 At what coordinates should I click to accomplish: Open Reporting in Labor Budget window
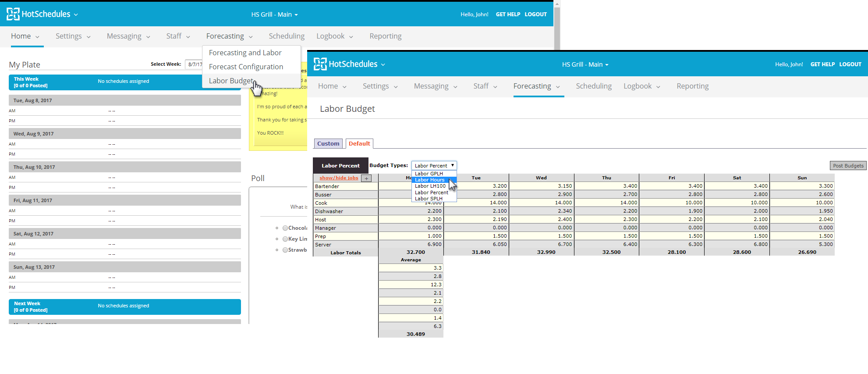click(x=693, y=86)
